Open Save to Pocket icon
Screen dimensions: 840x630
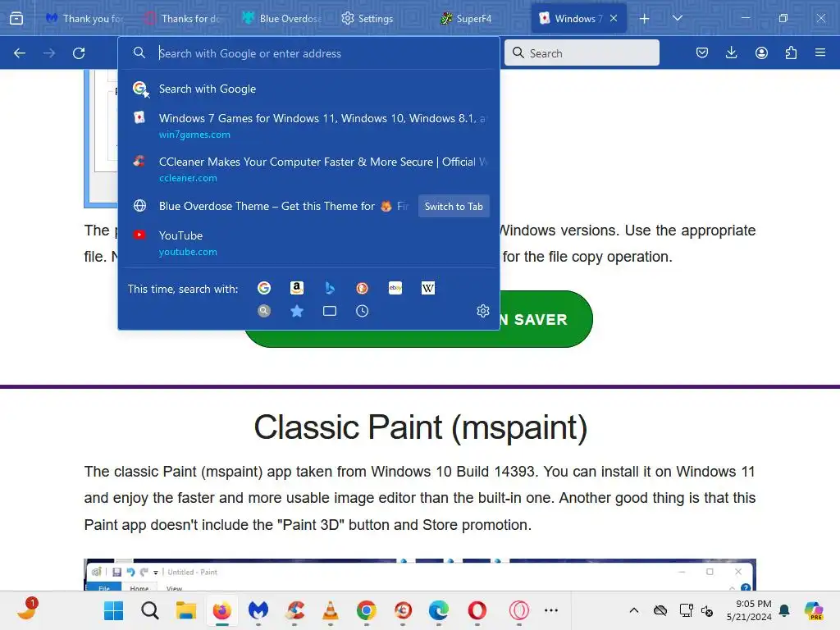tap(702, 52)
